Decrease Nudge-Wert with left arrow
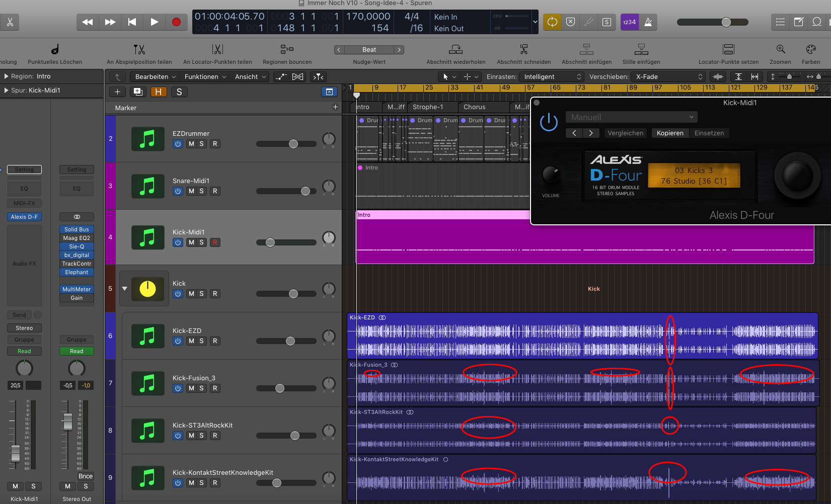The image size is (831, 504). pyautogui.click(x=339, y=50)
